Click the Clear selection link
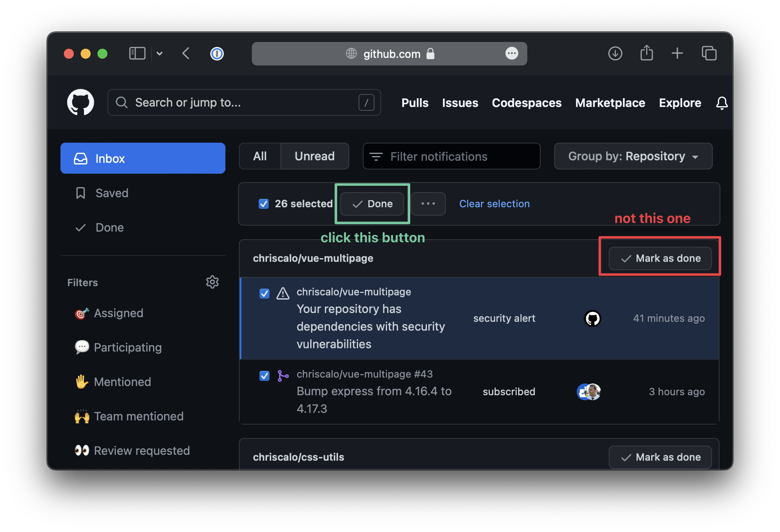Screen dimensions: 780x532 point(494,203)
